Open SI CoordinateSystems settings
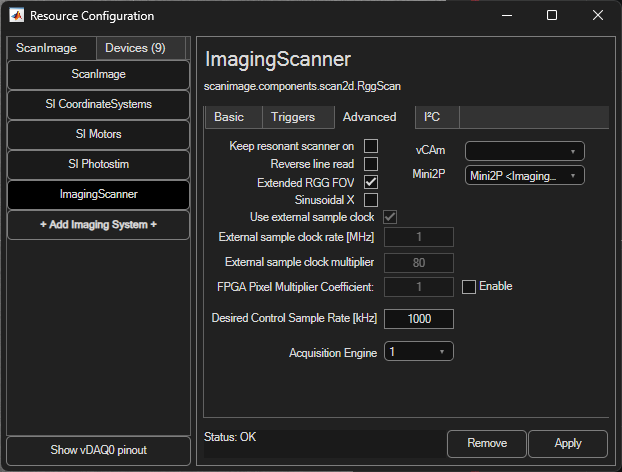 coord(98,104)
